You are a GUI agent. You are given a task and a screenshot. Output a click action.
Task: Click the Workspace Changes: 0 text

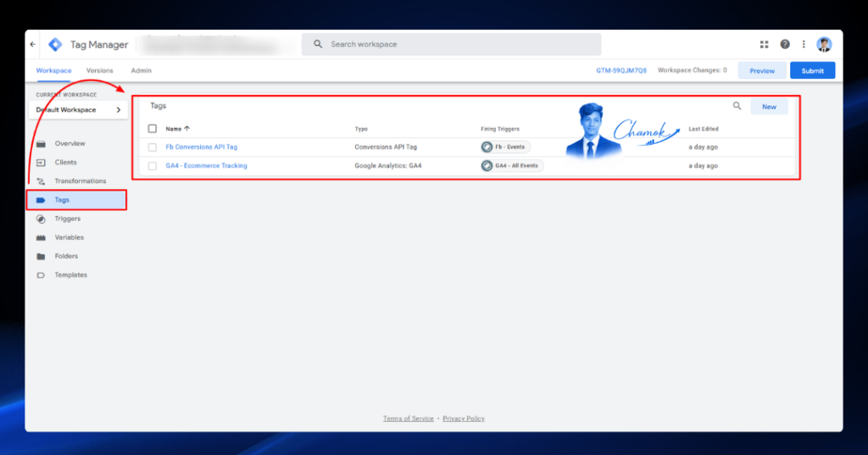coord(692,70)
